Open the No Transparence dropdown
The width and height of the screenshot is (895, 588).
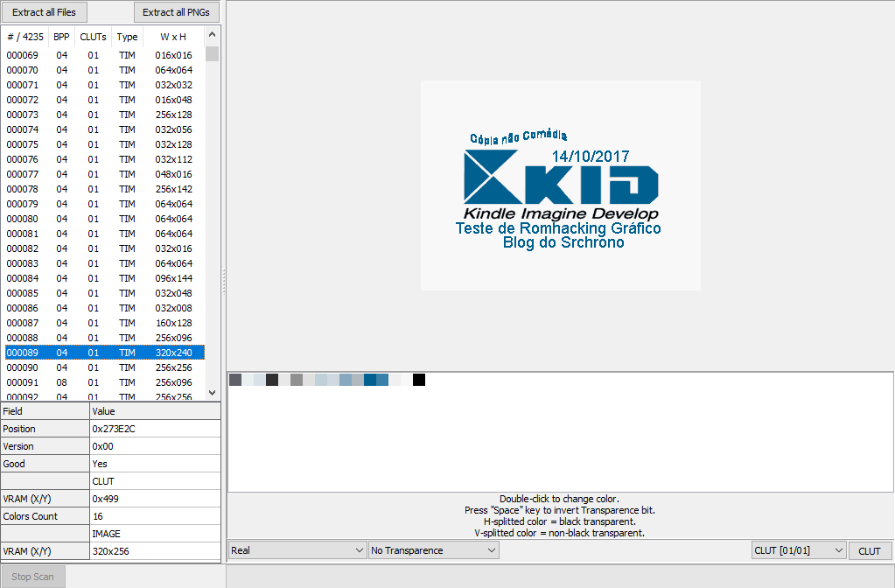tap(434, 550)
